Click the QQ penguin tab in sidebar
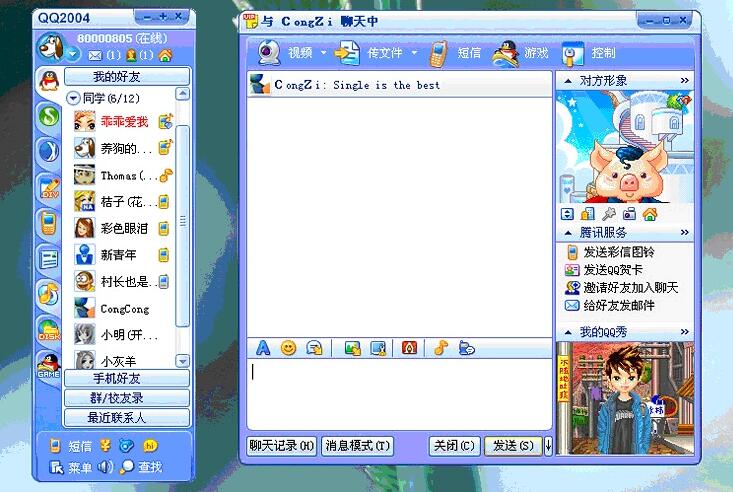 [x=49, y=80]
